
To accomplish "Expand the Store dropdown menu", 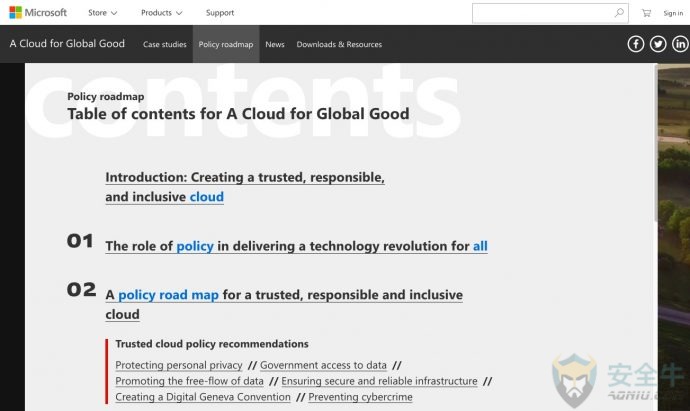I will coord(102,13).
